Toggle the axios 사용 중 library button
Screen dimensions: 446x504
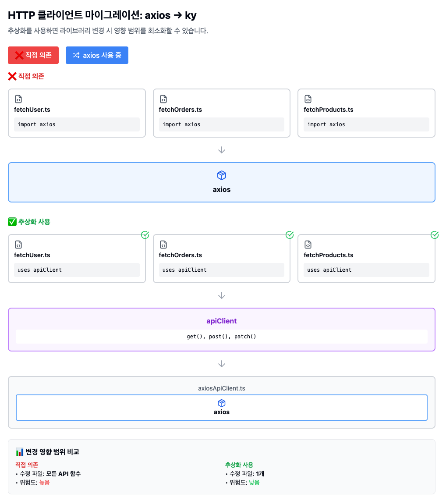pos(97,55)
